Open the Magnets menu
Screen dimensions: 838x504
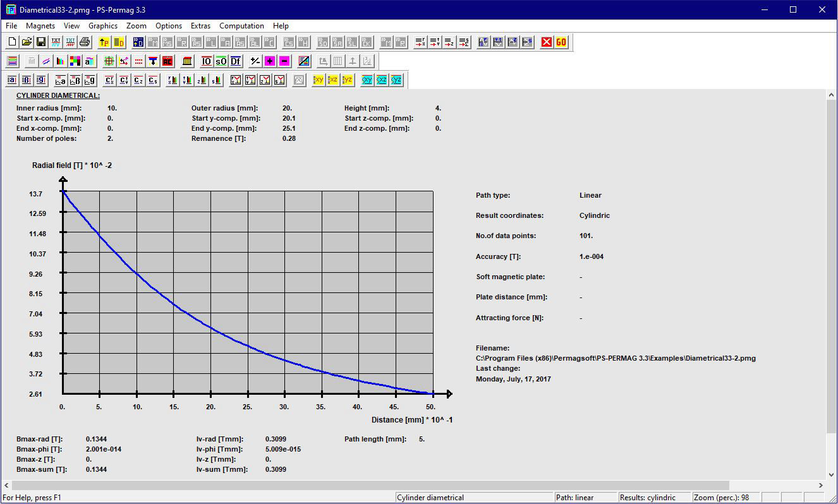[40, 26]
